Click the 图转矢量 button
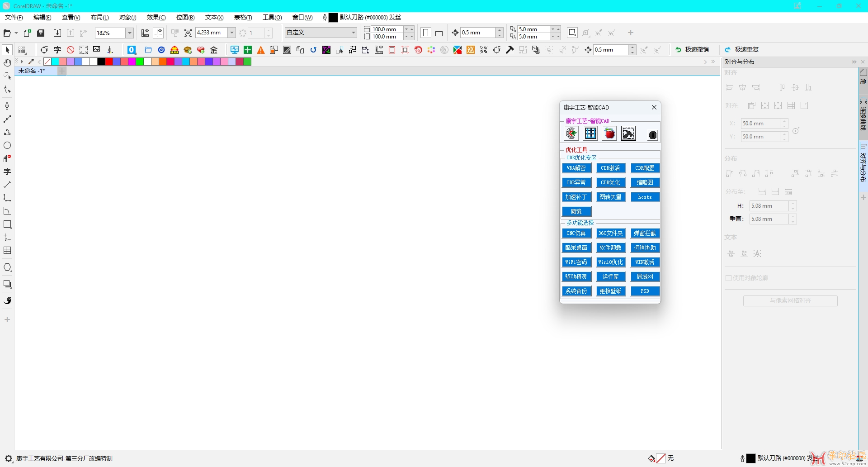The image size is (868, 467). click(x=611, y=197)
